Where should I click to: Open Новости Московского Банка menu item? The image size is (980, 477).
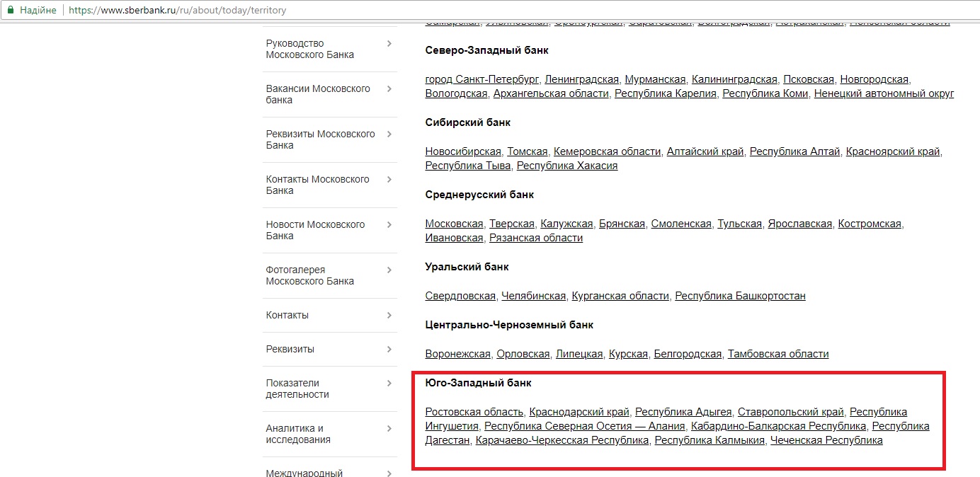[x=316, y=230]
